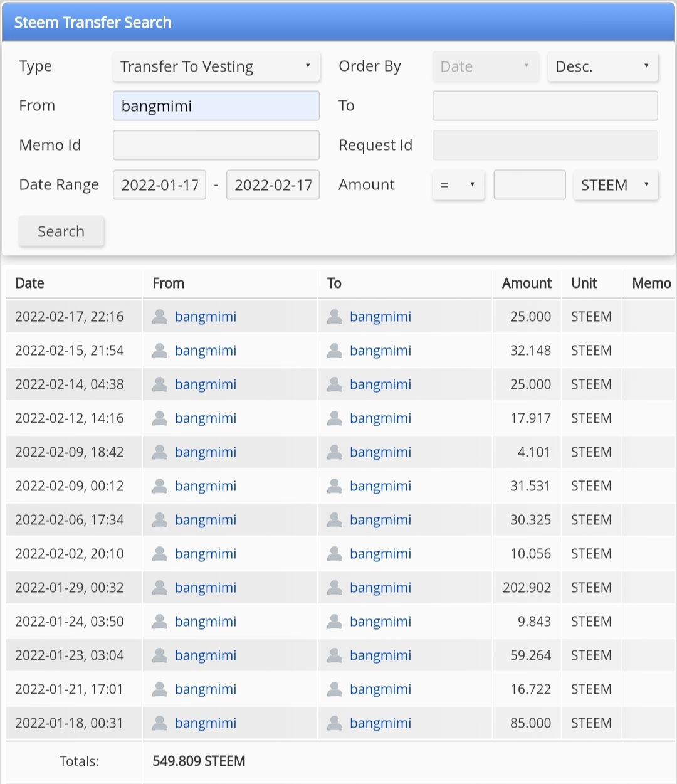The image size is (677, 784).
Task: Click the Unit column header
Action: pyautogui.click(x=584, y=283)
